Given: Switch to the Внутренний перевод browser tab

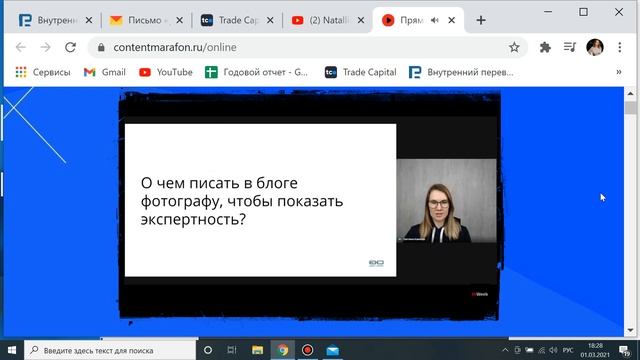Looking at the screenshot, I should coord(48,20).
